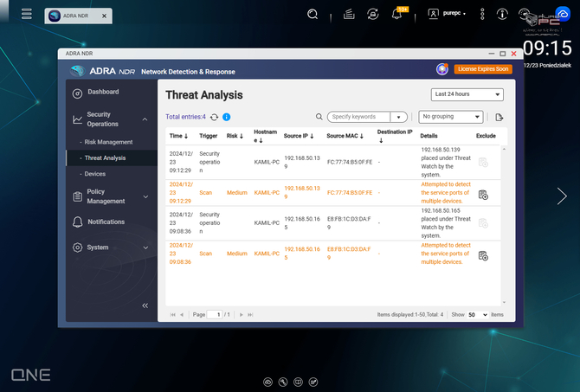Click the page number input field
This screenshot has height=392, width=580.
click(215, 315)
